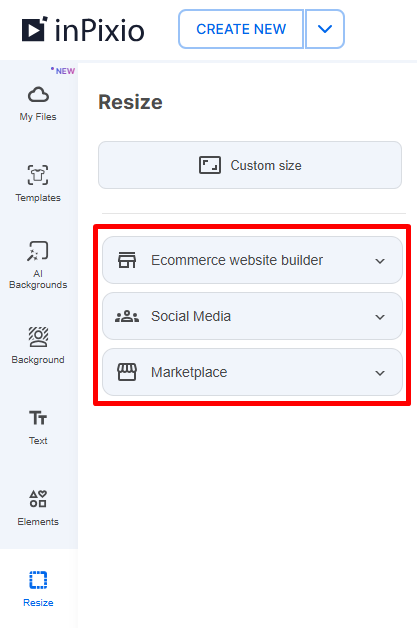This screenshot has height=628, width=417.
Task: Select the Resize dashed-square icon
Action: pos(38,580)
